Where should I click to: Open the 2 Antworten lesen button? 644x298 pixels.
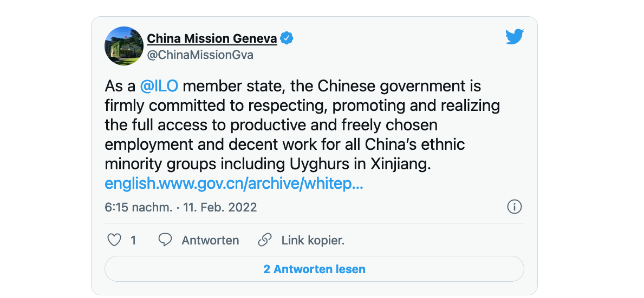click(314, 269)
